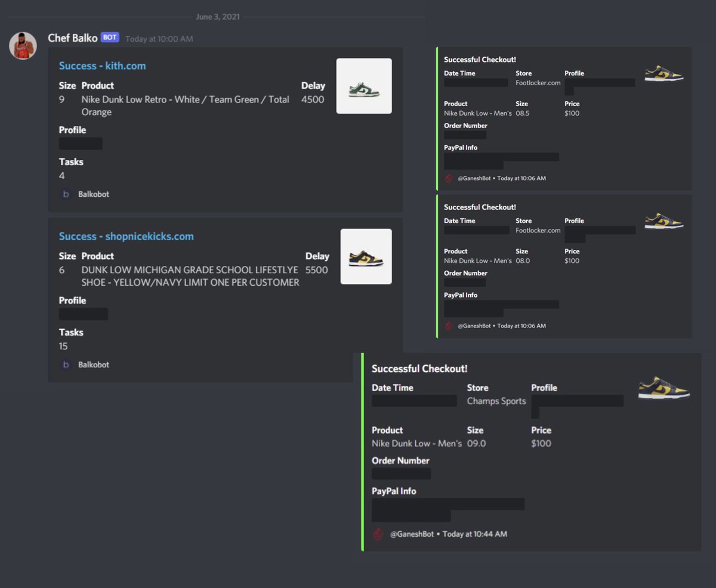Click GaneshBot icon in size 08.0 checkout
This screenshot has height=588, width=716.
coord(449,326)
